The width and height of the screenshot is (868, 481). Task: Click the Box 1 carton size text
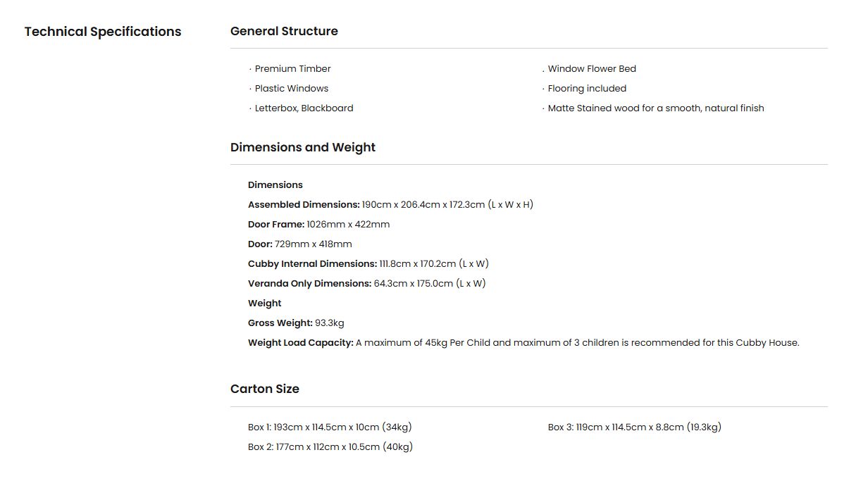[330, 427]
